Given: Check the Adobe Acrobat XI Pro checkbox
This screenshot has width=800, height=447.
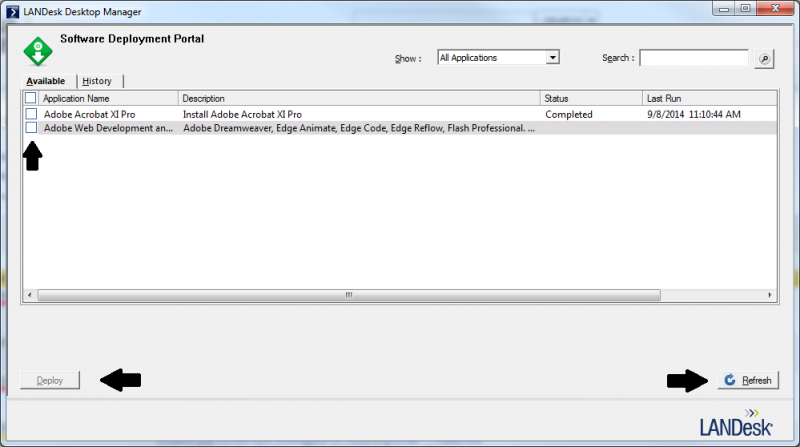Looking at the screenshot, I should click(31, 114).
